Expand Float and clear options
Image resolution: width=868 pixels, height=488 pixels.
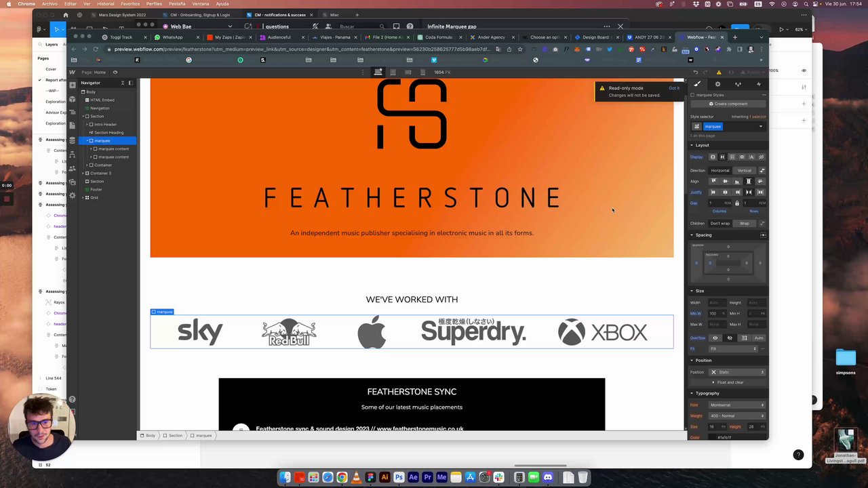click(x=728, y=382)
